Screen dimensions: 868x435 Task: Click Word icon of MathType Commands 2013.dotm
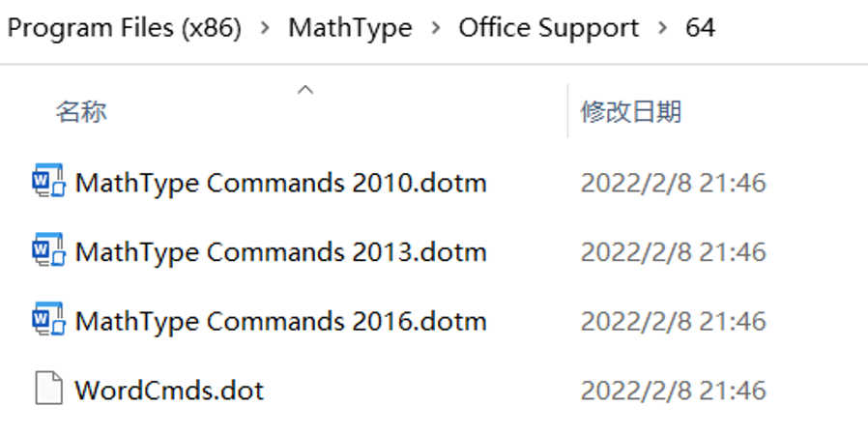48,251
